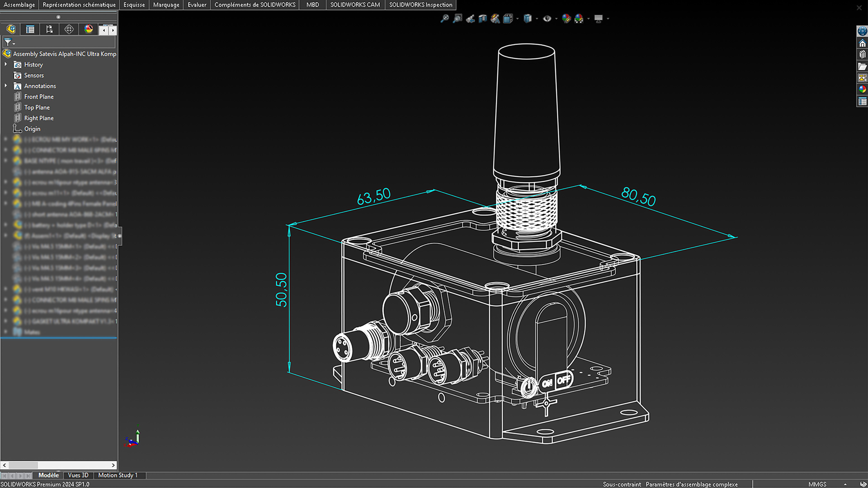This screenshot has height=488, width=868.
Task: Click the Display Style cube icon
Action: click(527, 19)
